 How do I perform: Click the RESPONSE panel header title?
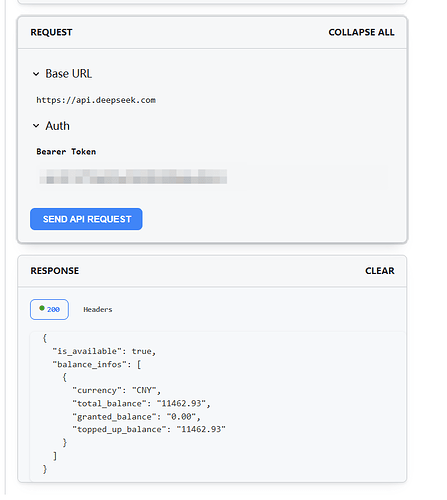point(55,271)
